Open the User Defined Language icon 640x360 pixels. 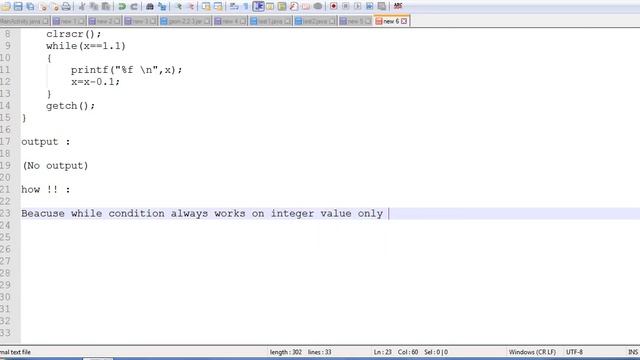coord(270,7)
